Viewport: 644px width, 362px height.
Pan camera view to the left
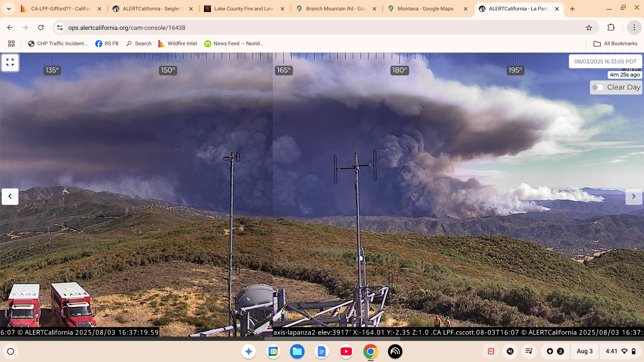click(x=10, y=196)
